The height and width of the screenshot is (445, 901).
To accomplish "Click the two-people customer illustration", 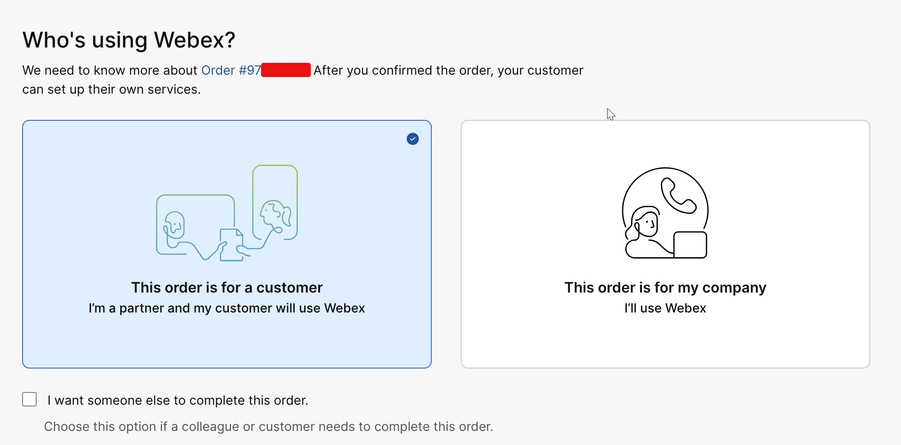I will click(x=227, y=213).
